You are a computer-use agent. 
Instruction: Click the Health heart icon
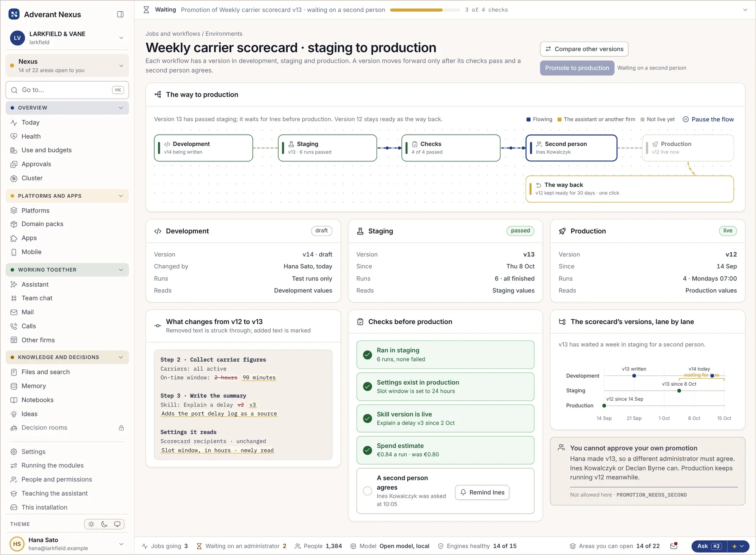[x=14, y=136]
